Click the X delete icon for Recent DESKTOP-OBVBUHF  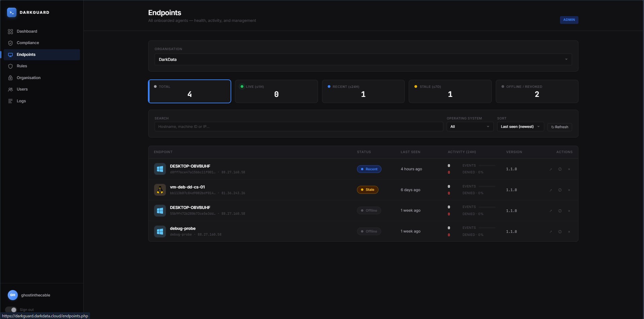point(569,169)
